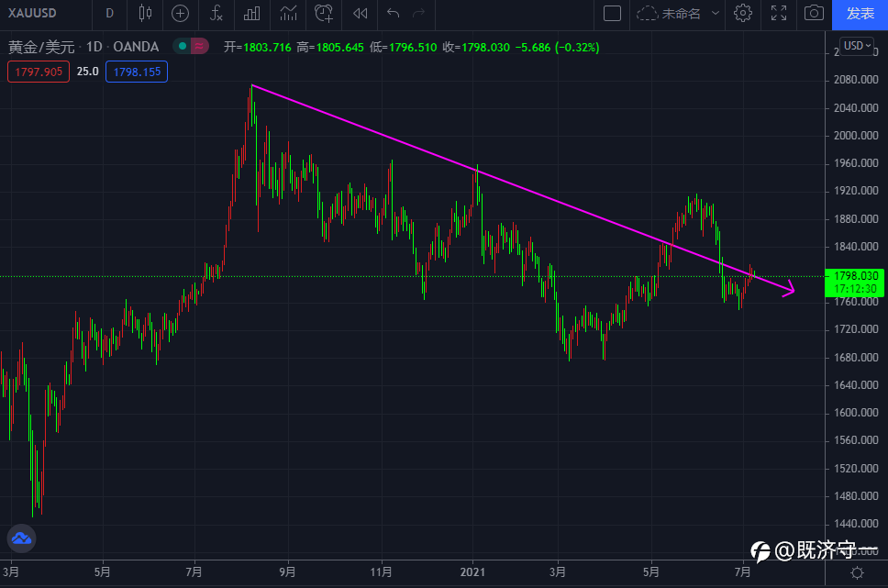Click the 高=1805.645 high value

point(330,47)
